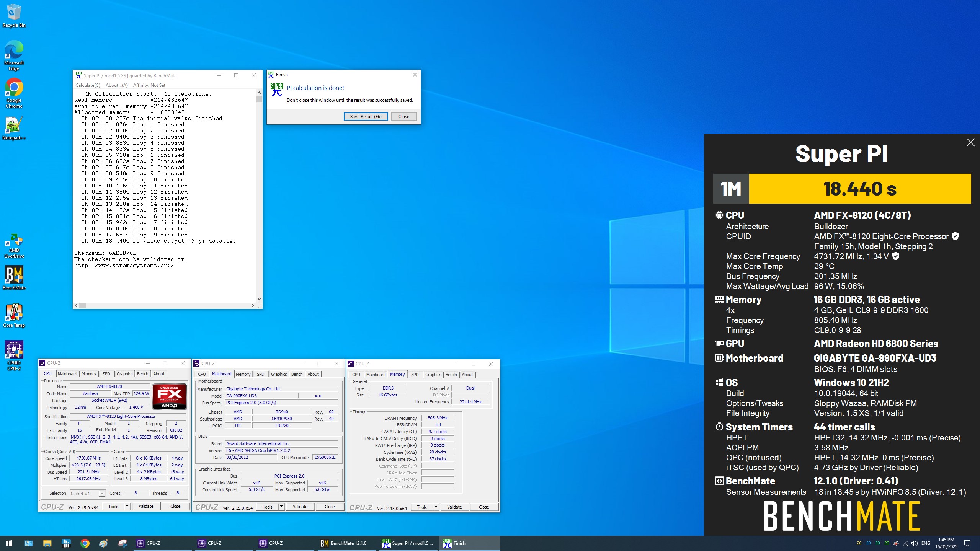
Task: Click Close button in the Finish dialog
Action: tap(403, 117)
